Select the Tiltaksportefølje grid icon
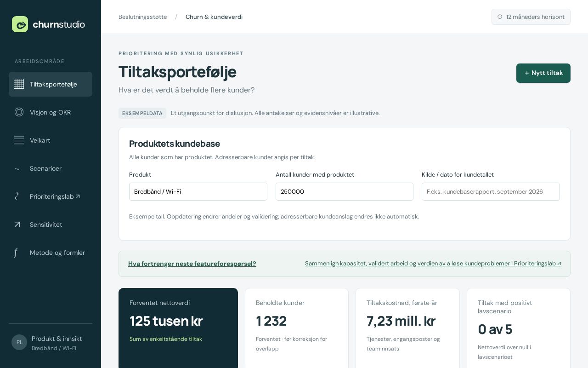This screenshot has width=588, height=368. pos(19,84)
